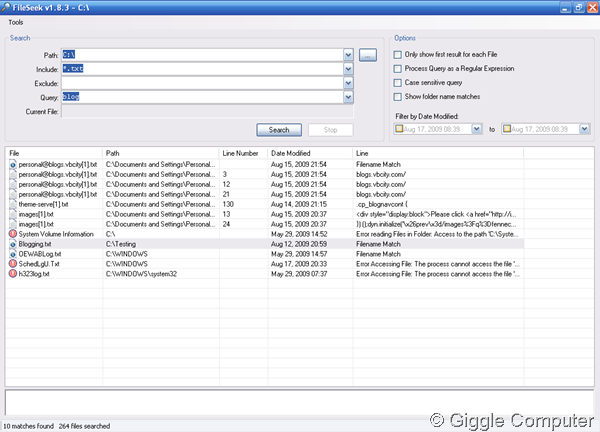Image resolution: width=600 pixels, height=432 pixels.
Task: Click the Search button
Action: (x=279, y=130)
